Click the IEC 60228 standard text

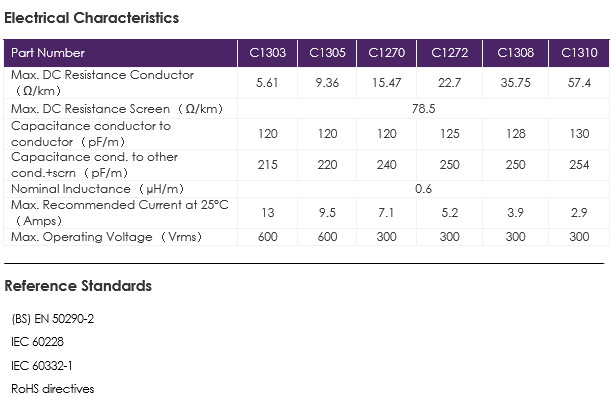pyautogui.click(x=37, y=342)
